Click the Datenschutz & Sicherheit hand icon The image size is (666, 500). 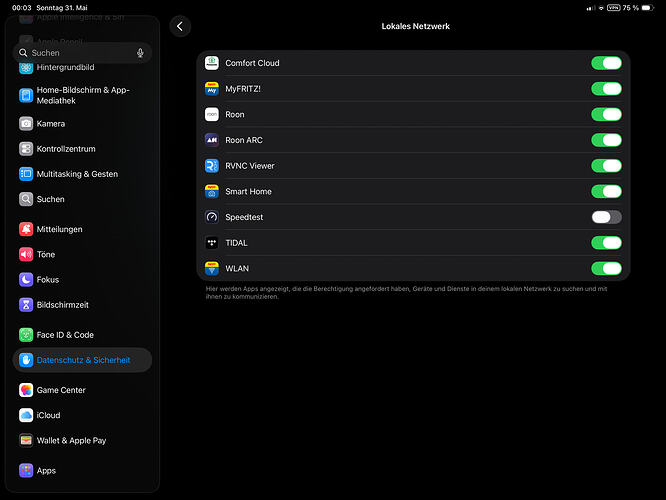26,360
